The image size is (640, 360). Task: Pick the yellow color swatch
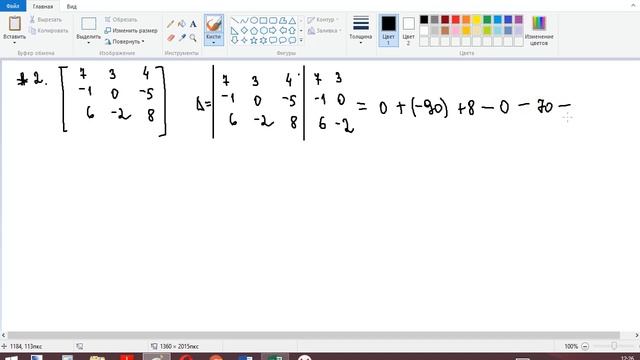477,20
